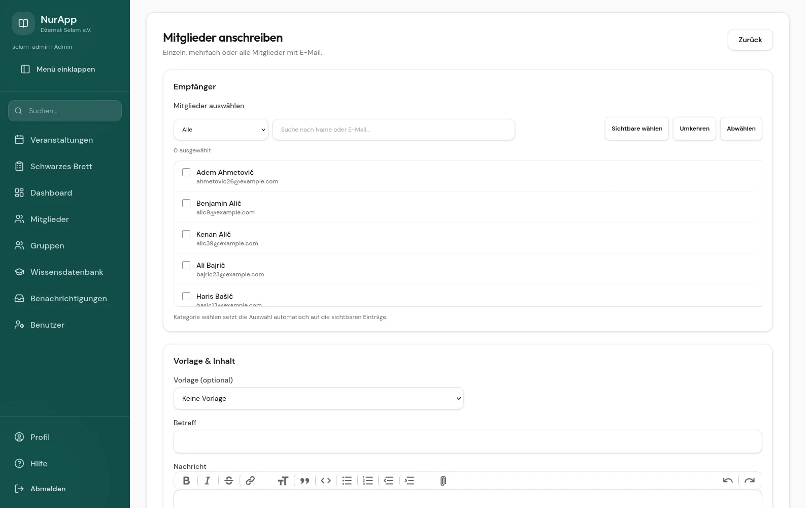The width and height of the screenshot is (812, 508).
Task: Decrease indent level in editor
Action: [x=389, y=481]
